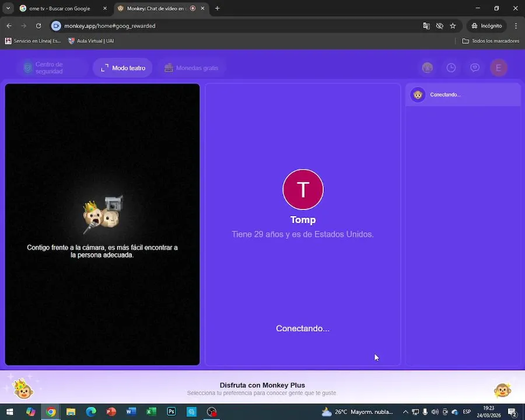Viewport: 525px width, 420px height.
Task: Open File Explorer from the taskbar
Action: (x=71, y=412)
